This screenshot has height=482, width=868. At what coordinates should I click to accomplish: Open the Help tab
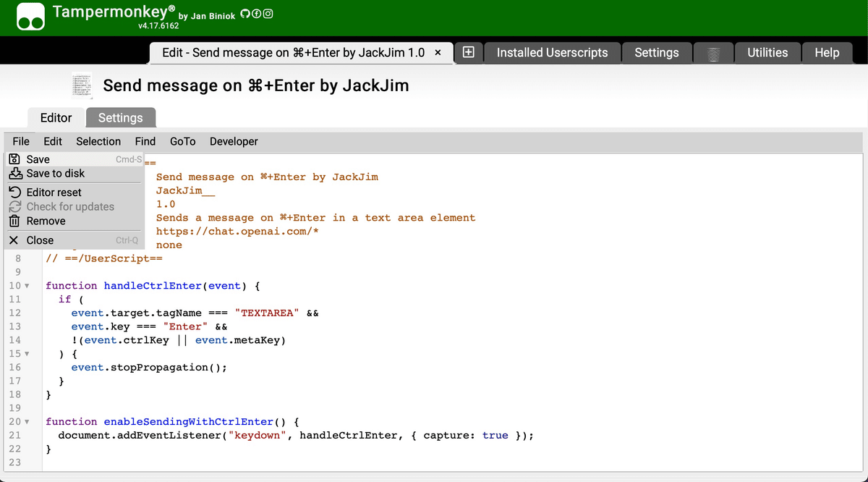827,53
